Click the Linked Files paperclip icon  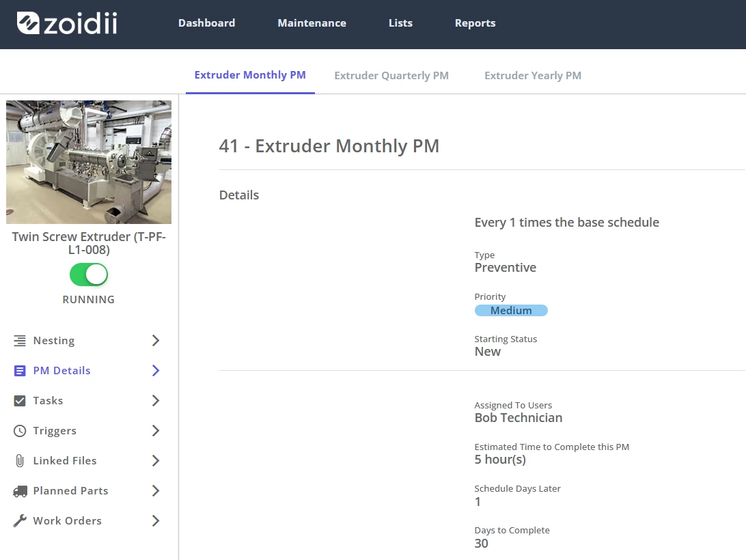pos(20,460)
